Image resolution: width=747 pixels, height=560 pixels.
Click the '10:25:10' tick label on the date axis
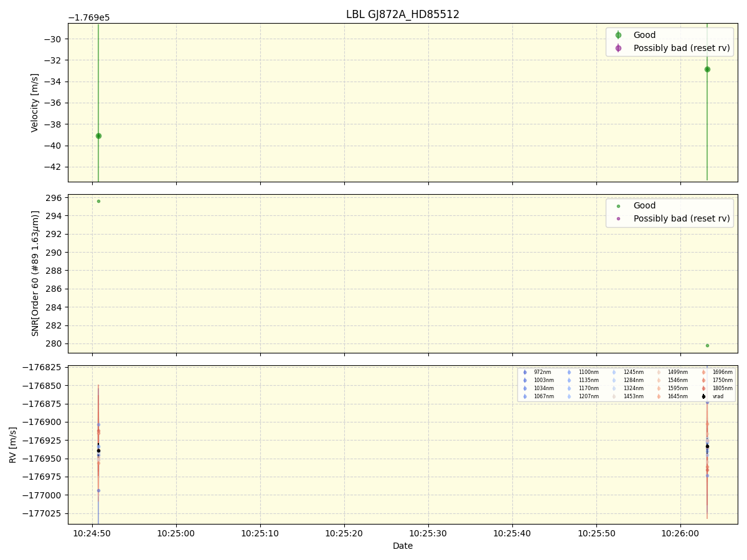point(260,533)
